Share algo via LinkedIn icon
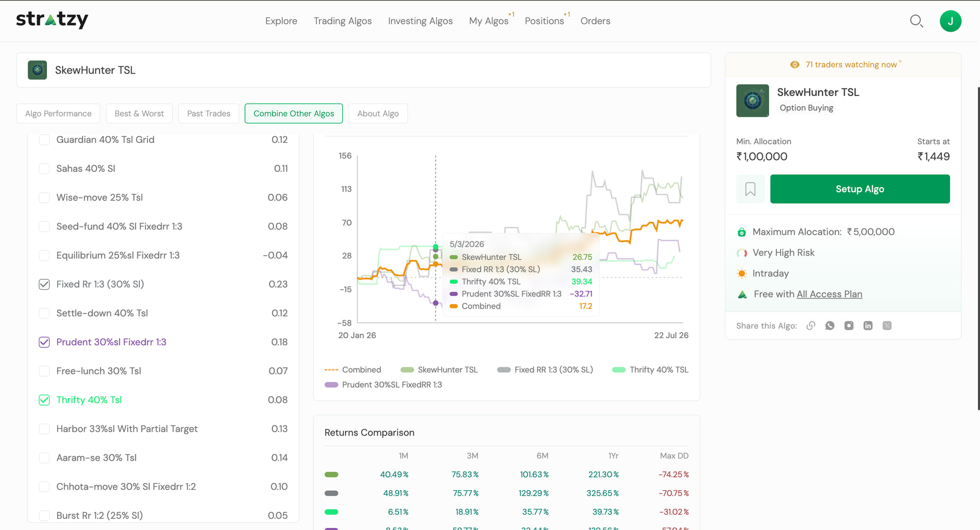 point(868,325)
